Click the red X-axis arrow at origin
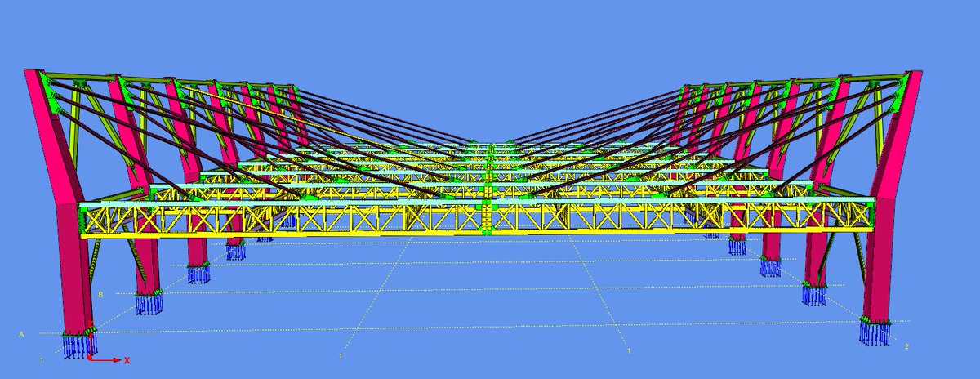980x379 pixels. click(x=105, y=359)
